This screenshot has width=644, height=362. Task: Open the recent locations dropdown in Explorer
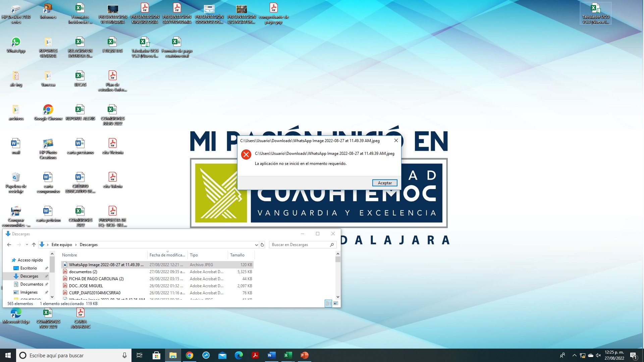pyautogui.click(x=27, y=245)
